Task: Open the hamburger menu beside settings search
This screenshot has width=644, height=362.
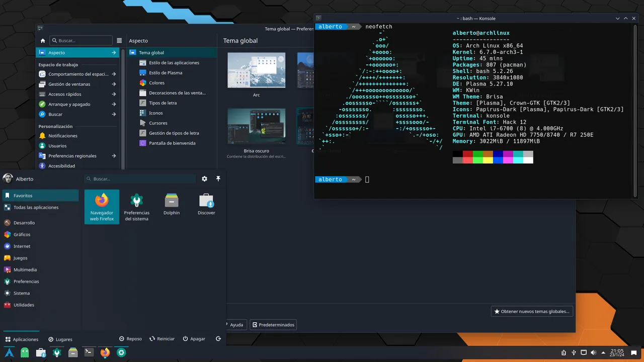Action: (119, 41)
